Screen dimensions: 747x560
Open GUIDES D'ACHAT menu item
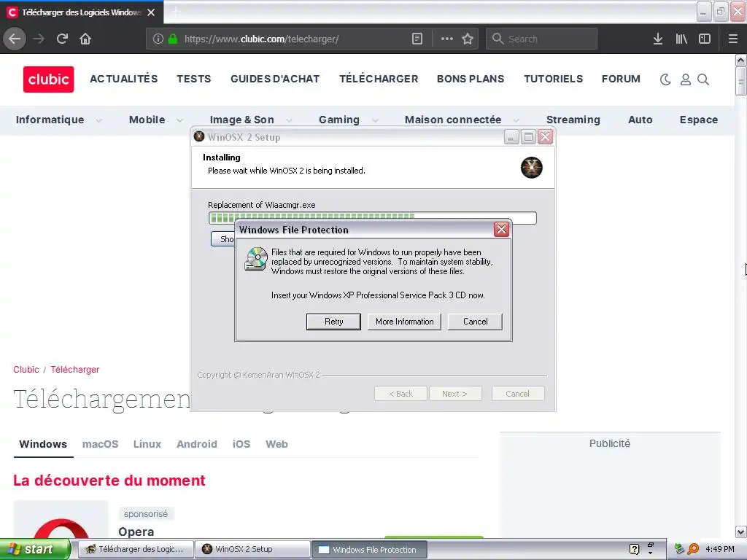click(275, 79)
